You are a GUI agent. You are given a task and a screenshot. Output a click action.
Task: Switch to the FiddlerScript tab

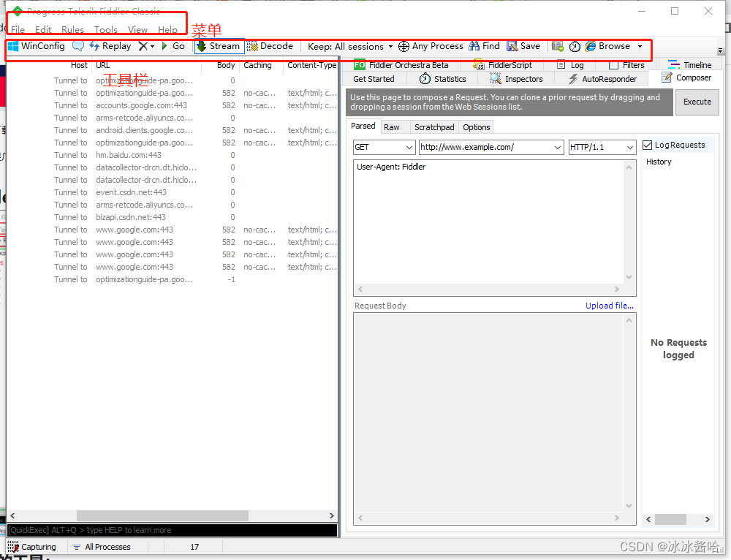click(x=503, y=65)
